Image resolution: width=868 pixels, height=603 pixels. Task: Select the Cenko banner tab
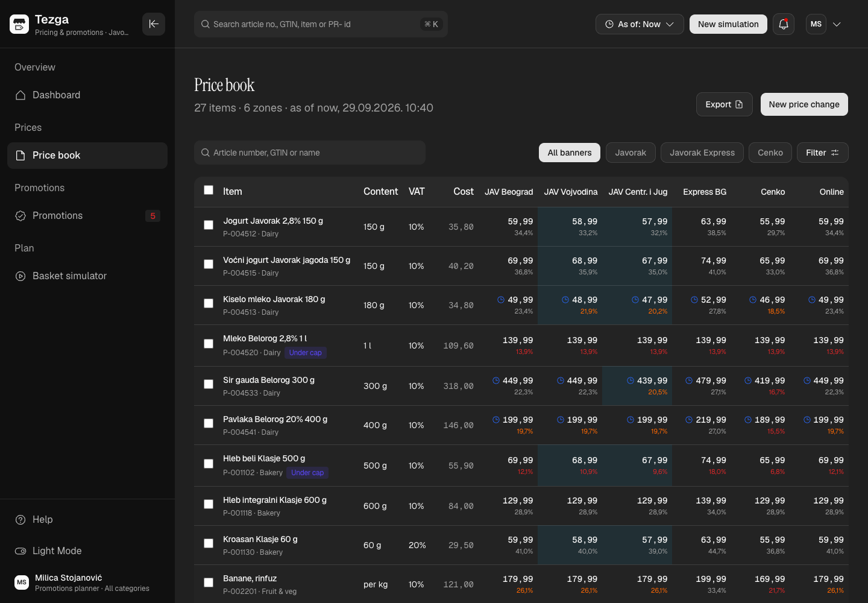(770, 153)
